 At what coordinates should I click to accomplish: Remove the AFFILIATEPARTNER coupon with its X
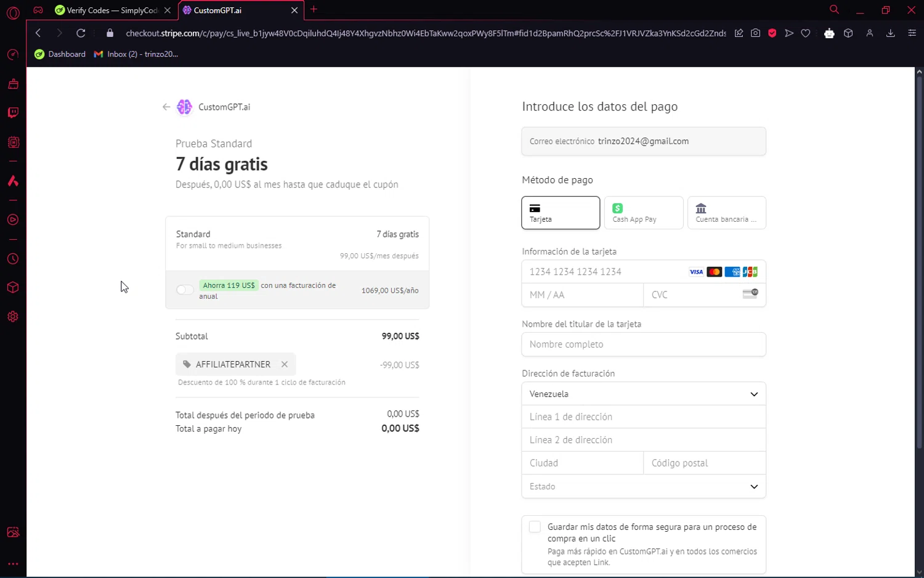pyautogui.click(x=285, y=364)
